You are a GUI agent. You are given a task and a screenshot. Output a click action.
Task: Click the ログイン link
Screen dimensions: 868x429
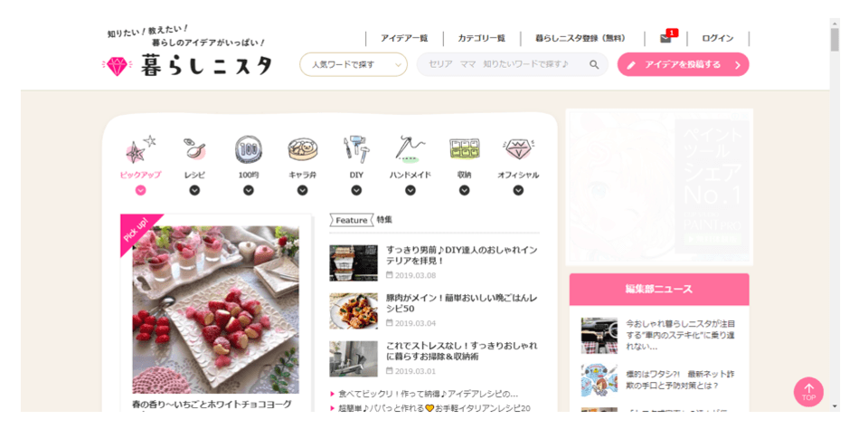coord(717,38)
